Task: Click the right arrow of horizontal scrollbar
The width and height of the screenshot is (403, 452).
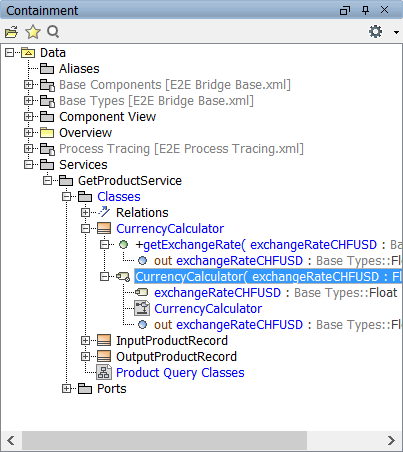Action: (x=392, y=440)
